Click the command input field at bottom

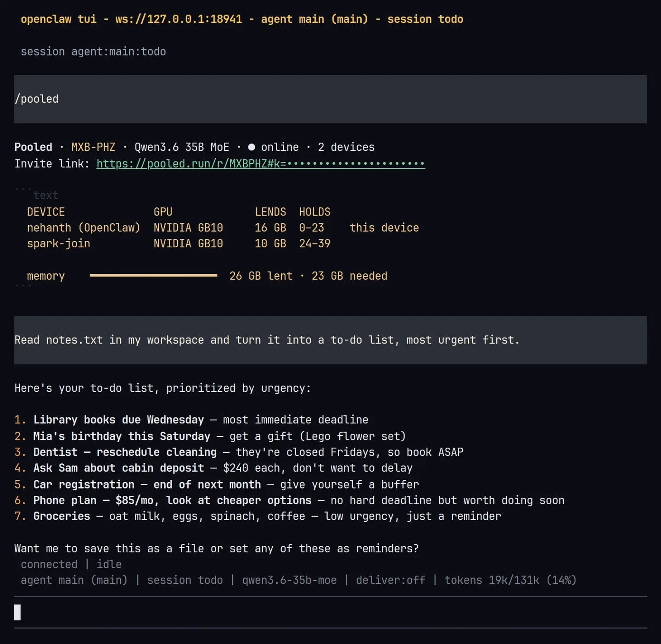point(330,612)
